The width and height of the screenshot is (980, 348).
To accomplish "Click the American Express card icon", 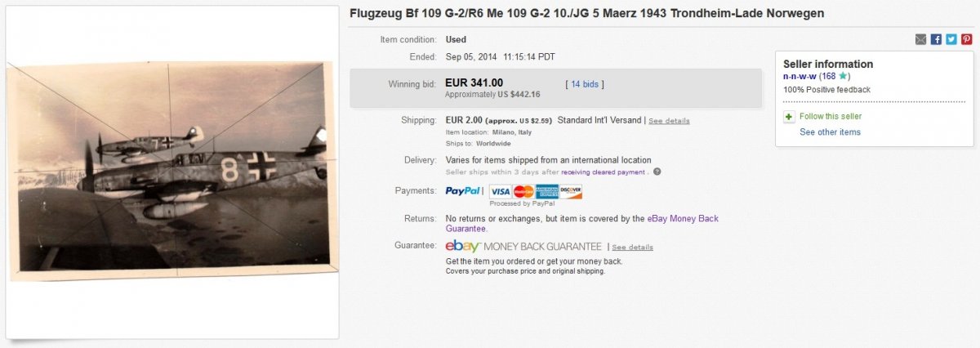I will (547, 191).
